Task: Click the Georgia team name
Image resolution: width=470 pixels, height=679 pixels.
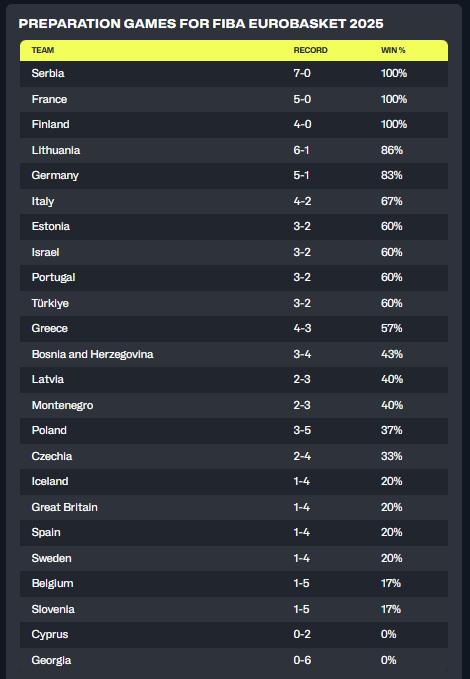Action: 51,660
